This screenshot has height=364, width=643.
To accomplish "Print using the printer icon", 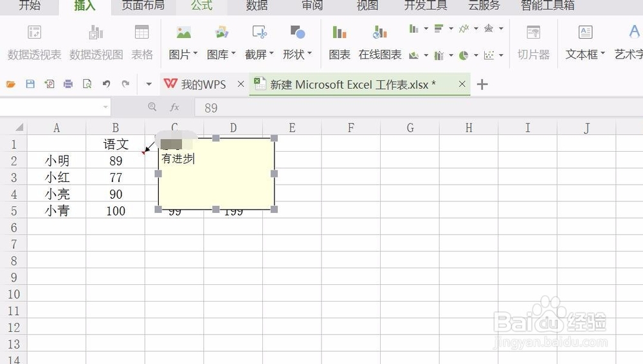I will pos(68,84).
